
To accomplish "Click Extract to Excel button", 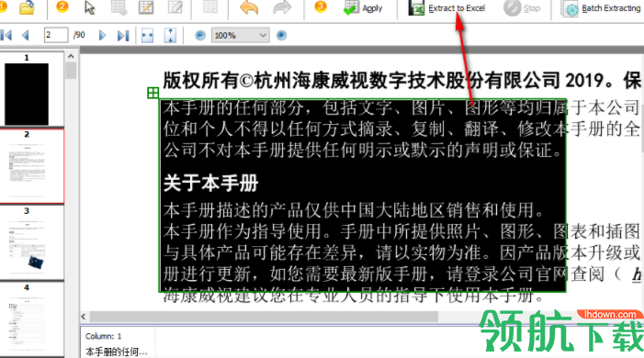I will click(446, 8).
